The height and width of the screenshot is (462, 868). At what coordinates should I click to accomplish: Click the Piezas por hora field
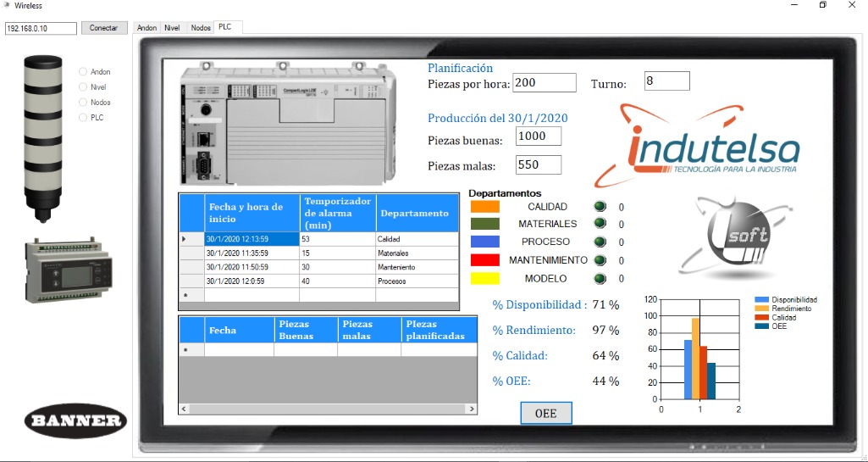coord(544,82)
